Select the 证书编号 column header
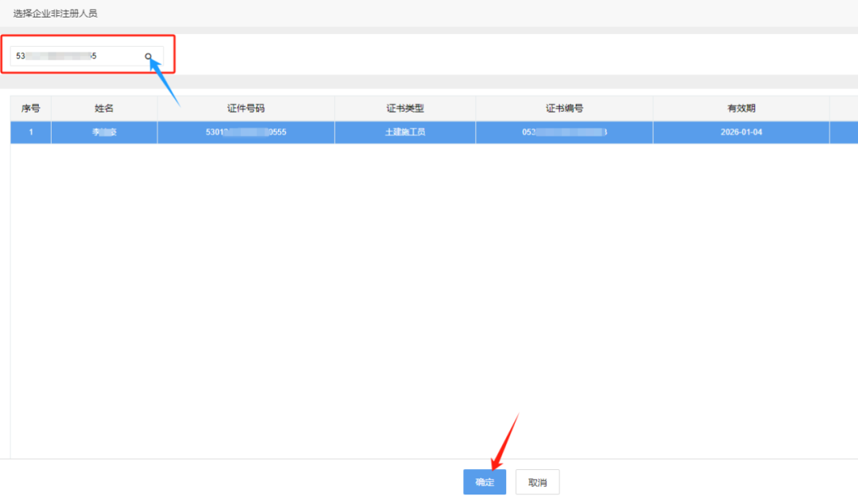The image size is (858, 504). 564,108
